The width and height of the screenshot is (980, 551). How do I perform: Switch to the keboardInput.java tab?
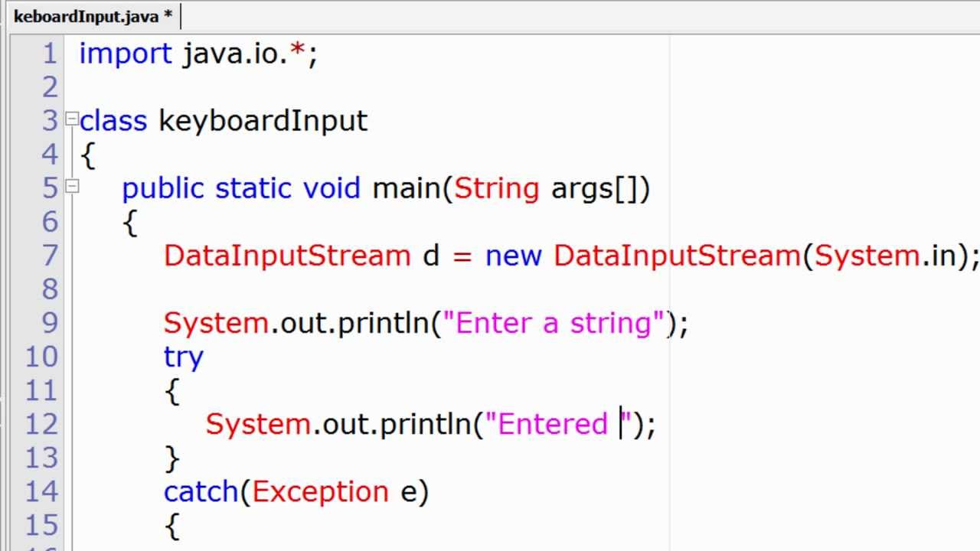click(92, 16)
